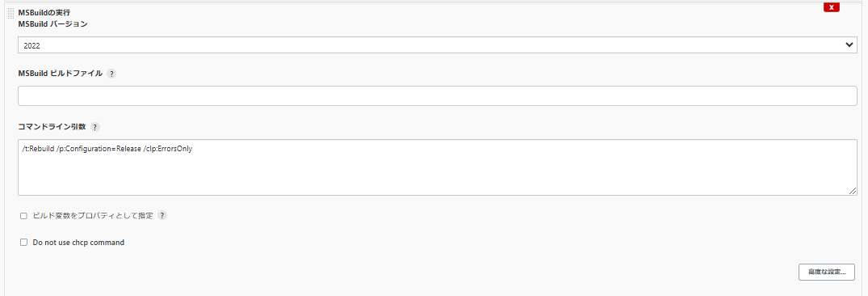
Task: Click the ビルド変数をプロパティとして指定 label text
Action: pos(93,216)
